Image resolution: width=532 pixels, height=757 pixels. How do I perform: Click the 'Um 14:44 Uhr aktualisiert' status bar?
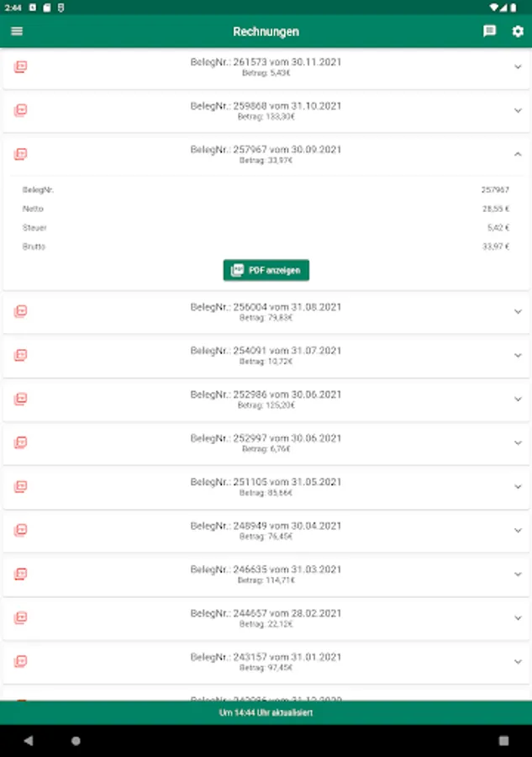(266, 712)
